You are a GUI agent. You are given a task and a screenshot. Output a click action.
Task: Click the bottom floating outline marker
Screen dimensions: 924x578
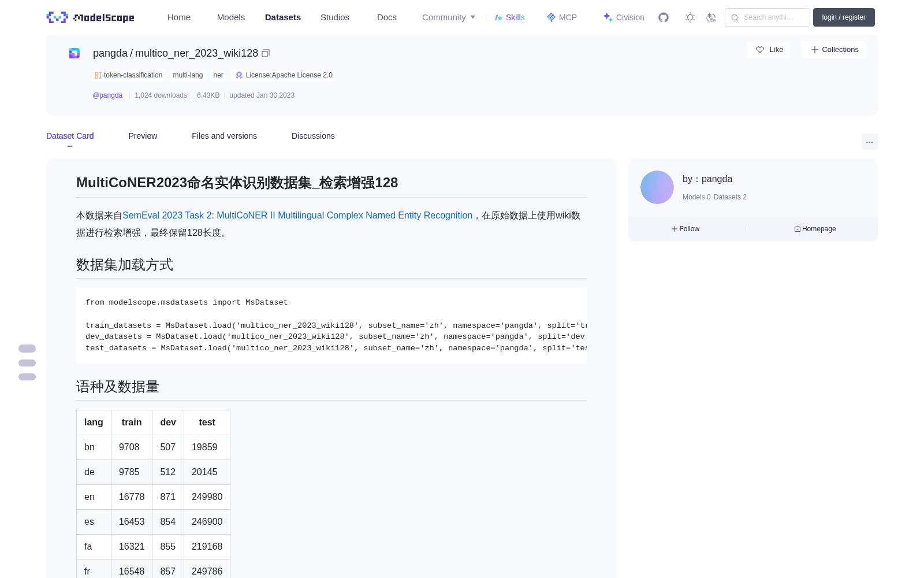pos(27,377)
